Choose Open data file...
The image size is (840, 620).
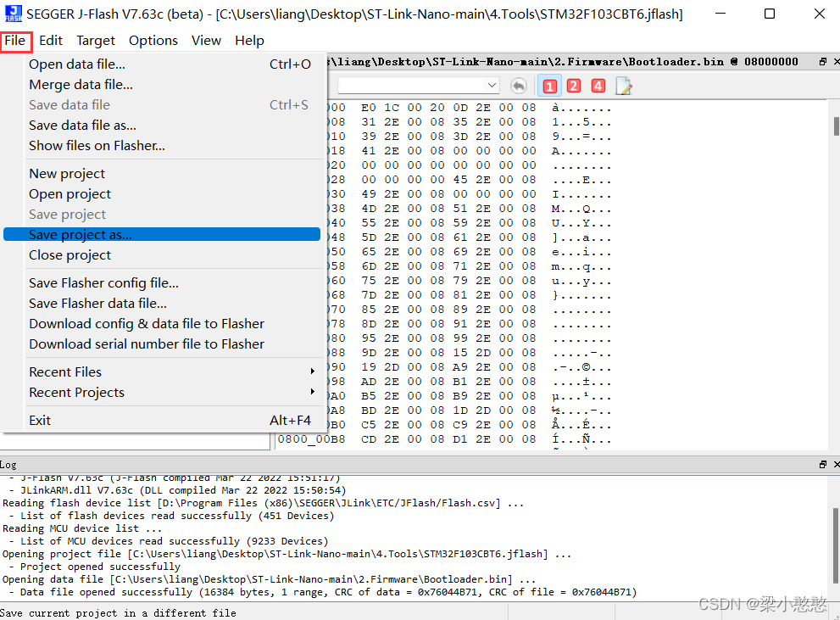pos(162,64)
